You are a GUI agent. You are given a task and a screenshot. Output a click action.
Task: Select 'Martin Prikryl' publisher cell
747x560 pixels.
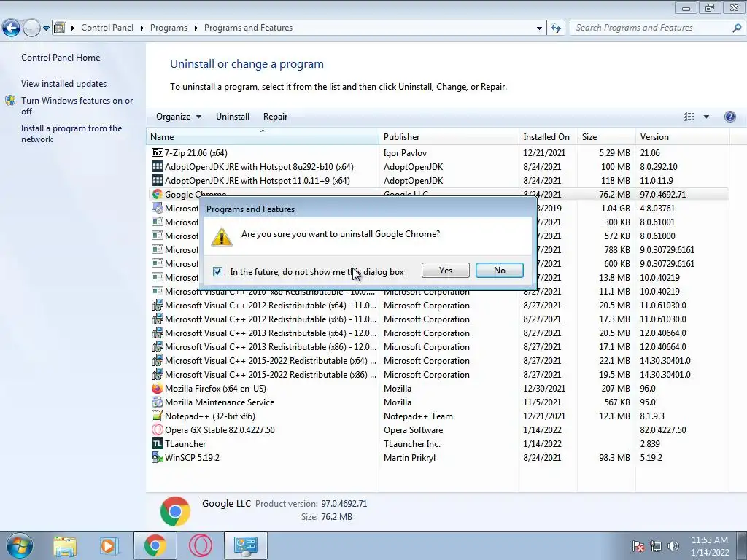409,458
